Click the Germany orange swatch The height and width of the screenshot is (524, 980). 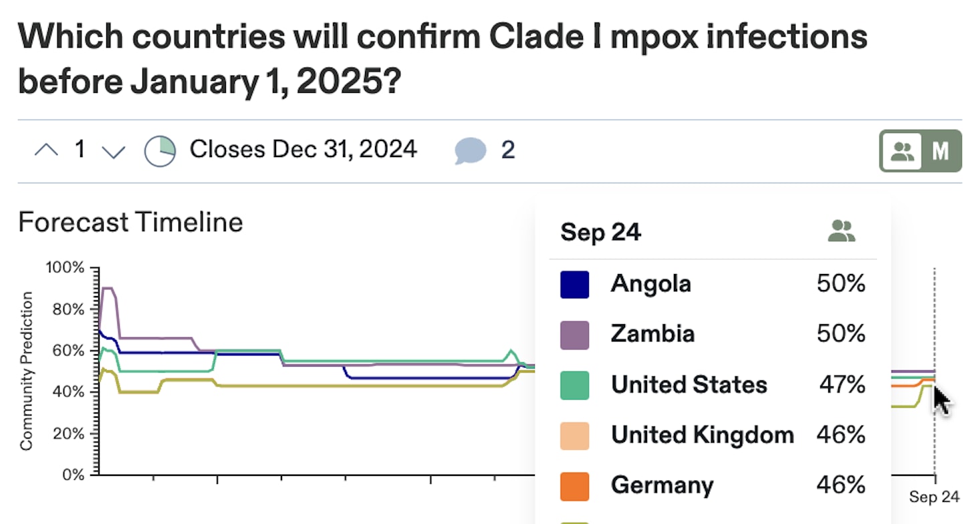tap(574, 486)
